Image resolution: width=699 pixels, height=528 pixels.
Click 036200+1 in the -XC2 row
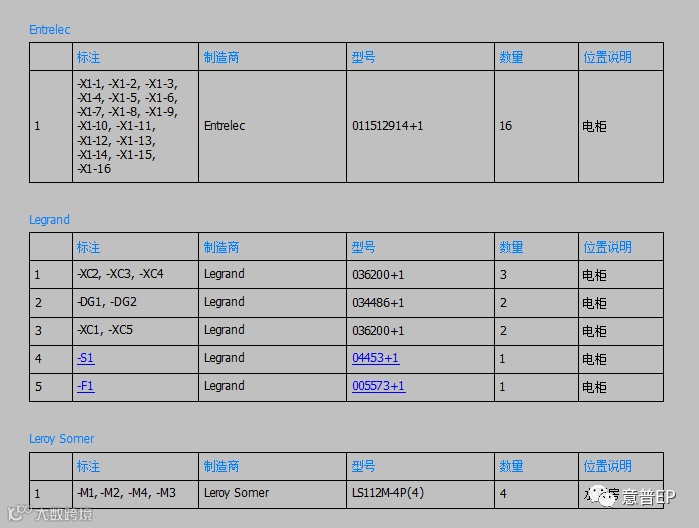coord(420,274)
